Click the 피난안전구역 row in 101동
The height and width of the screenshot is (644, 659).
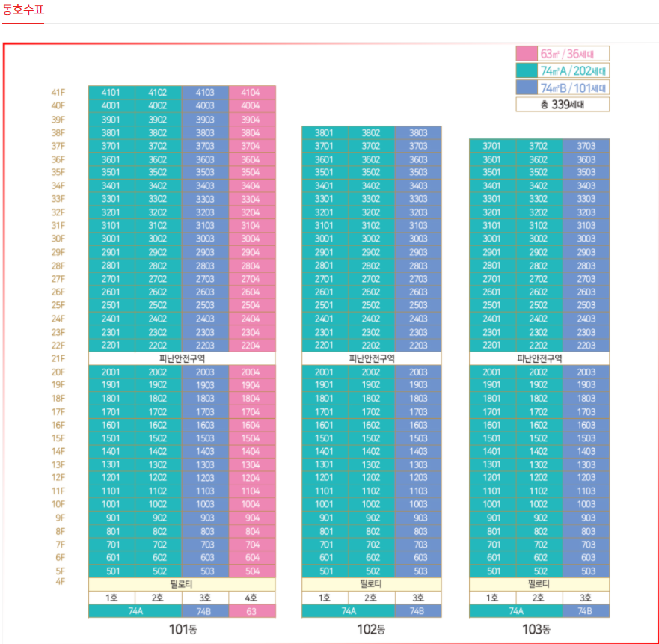tap(182, 358)
